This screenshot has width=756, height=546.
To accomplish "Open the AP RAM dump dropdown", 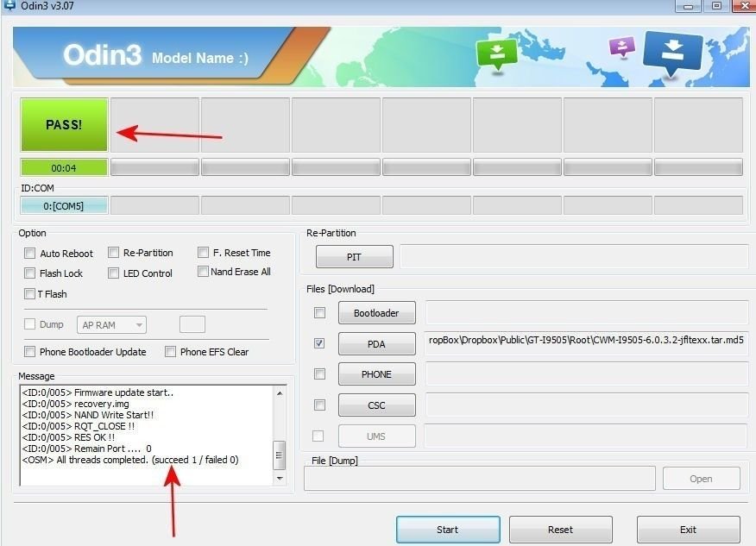I will click(111, 325).
